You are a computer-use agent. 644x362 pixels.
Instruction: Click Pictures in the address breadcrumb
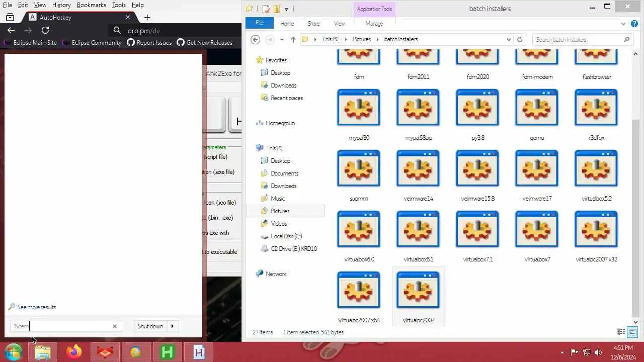tap(361, 39)
